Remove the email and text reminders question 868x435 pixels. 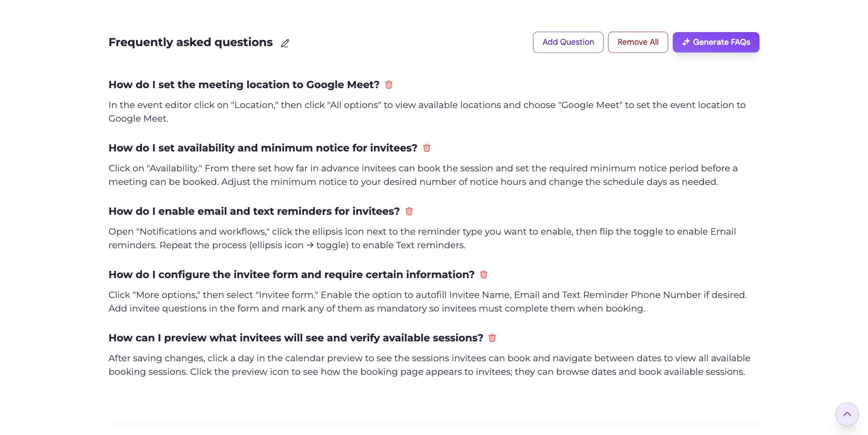[x=409, y=211]
